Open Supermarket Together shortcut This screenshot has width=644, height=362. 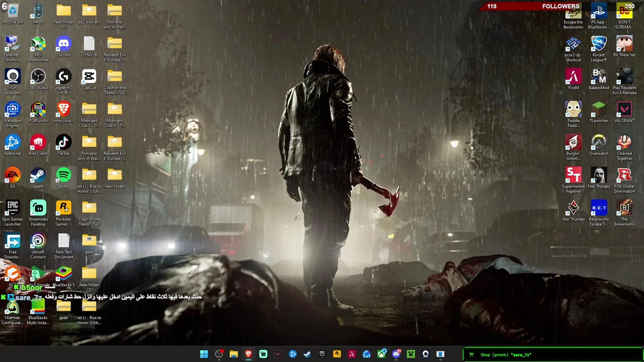(574, 180)
